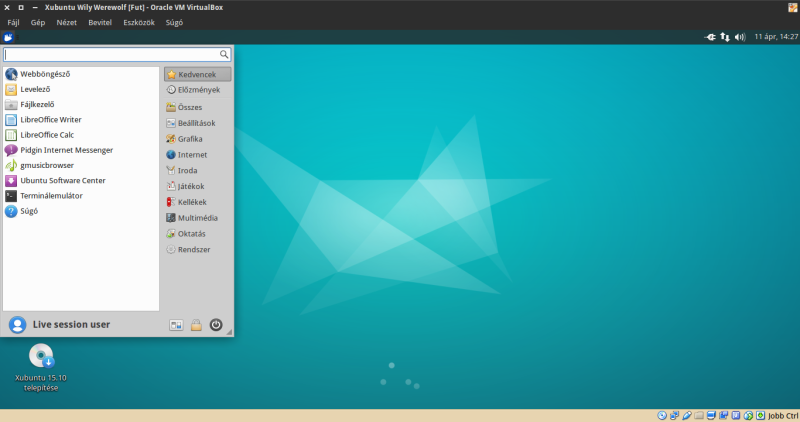Image resolution: width=800 pixels, height=422 pixels.
Task: Click the panel clock 11 ápr, 14:27
Action: coord(776,37)
